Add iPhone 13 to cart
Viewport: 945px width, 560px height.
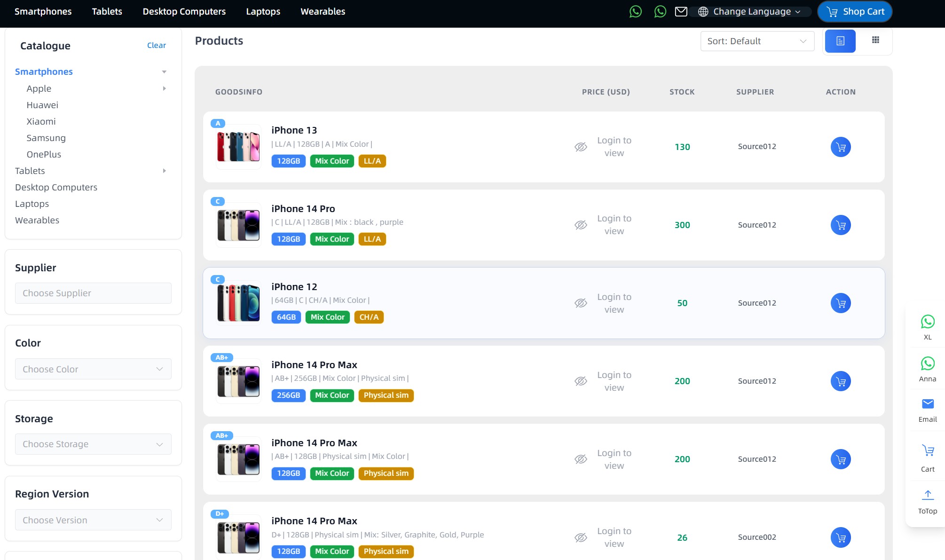click(x=841, y=147)
